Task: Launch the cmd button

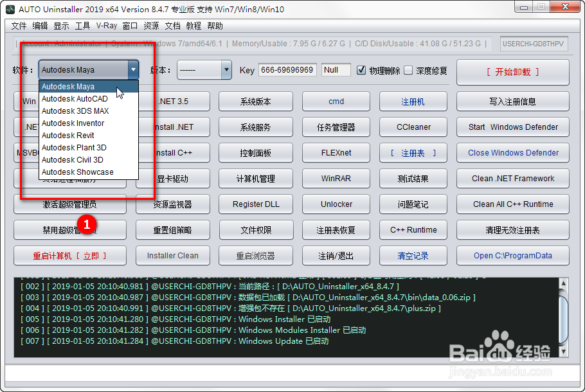Action: coord(336,102)
